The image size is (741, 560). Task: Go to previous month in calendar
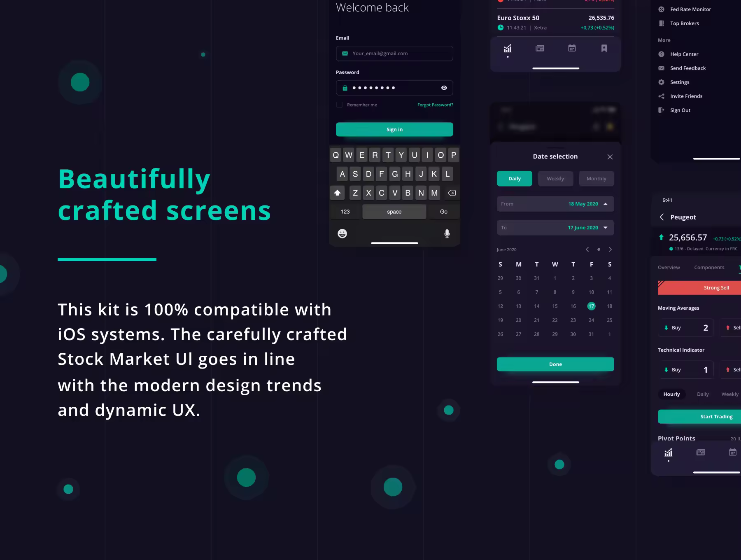(587, 250)
